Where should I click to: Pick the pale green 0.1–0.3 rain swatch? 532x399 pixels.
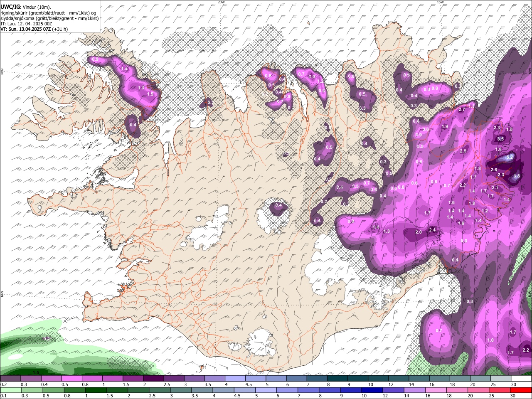click(11, 390)
